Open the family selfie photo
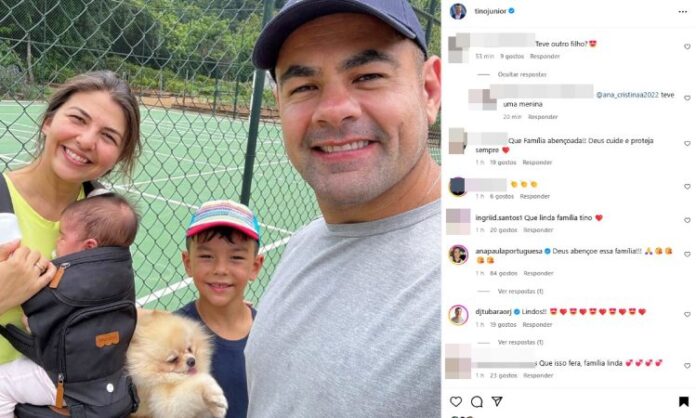Image resolution: width=696 pixels, height=418 pixels. [x=220, y=209]
